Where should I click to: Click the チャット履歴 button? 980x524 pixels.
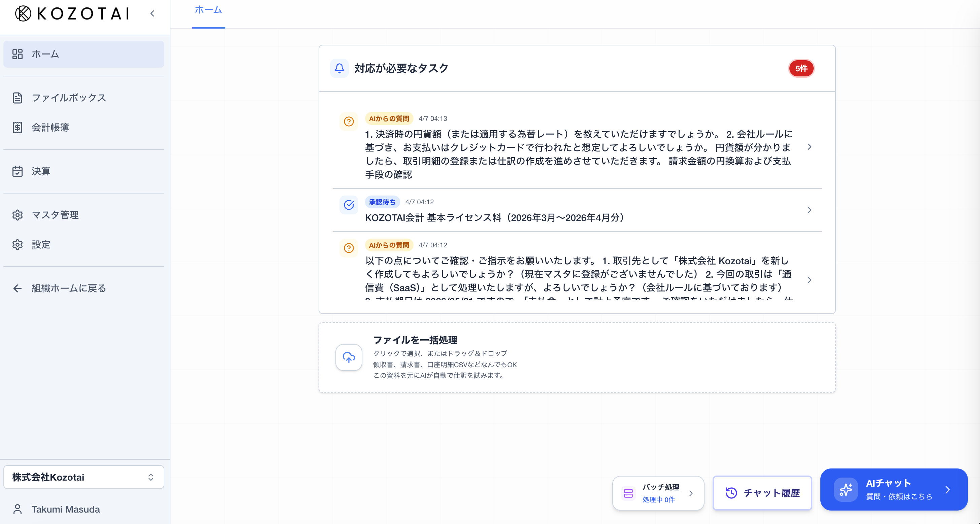pos(762,493)
